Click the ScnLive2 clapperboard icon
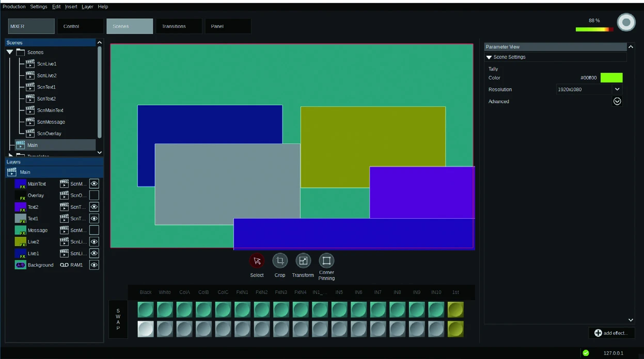 [x=30, y=75]
